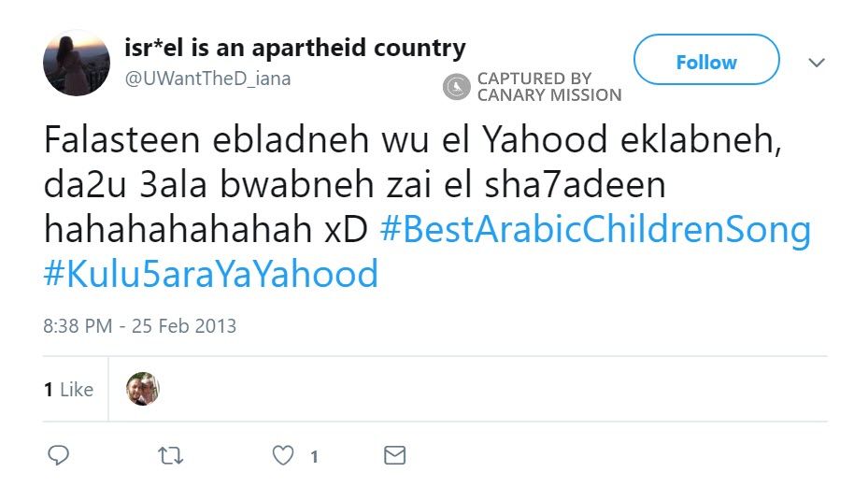Viewport: 868px width, 501px height.
Task: Retweet this tweet using the arrows icon
Action: point(169,455)
